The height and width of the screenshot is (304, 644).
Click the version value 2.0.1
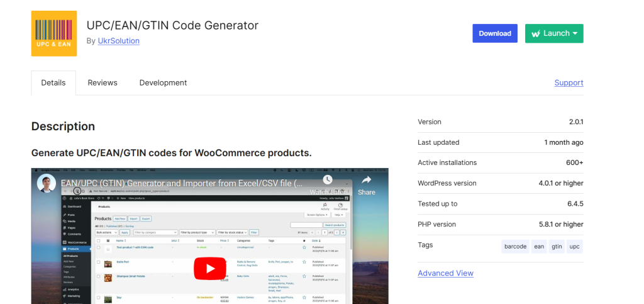click(x=576, y=122)
